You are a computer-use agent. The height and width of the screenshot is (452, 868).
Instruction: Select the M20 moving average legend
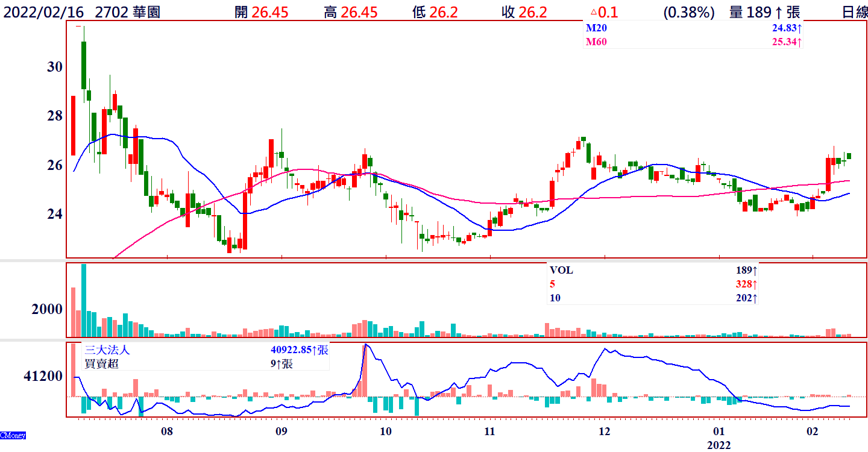[x=596, y=28]
